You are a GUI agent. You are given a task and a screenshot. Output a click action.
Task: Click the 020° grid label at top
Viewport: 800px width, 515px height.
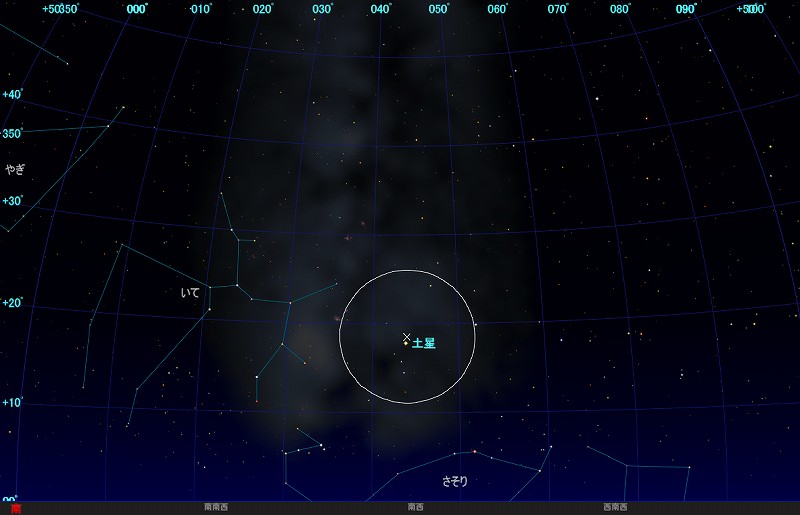[262, 9]
